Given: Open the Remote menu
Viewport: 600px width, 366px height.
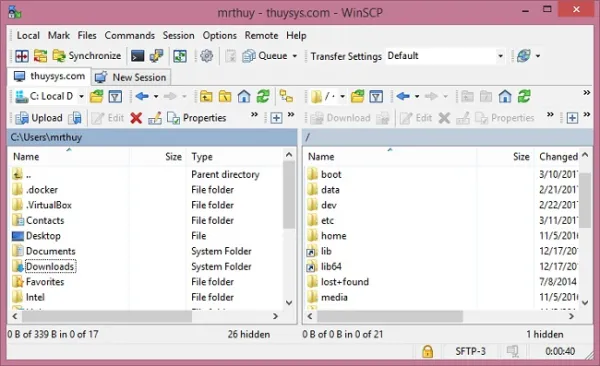Looking at the screenshot, I should pos(261,36).
